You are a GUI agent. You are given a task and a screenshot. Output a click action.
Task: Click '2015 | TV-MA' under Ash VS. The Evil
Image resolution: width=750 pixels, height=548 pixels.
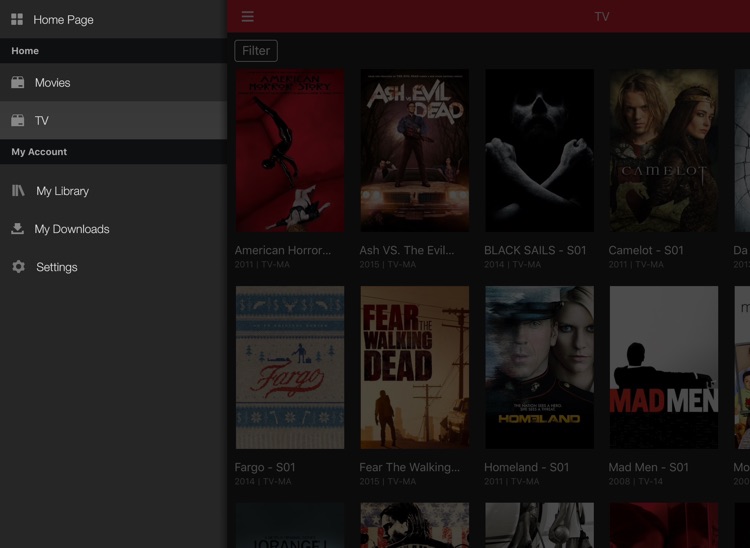(x=387, y=264)
